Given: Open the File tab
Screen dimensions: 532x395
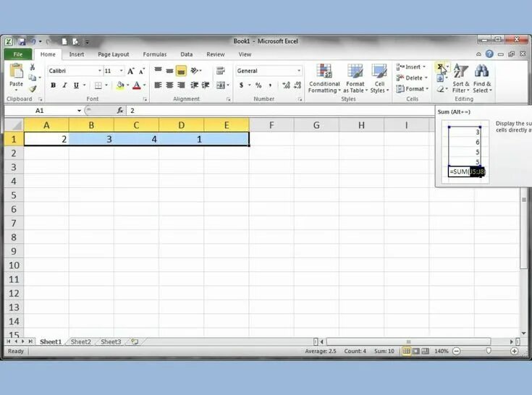Looking at the screenshot, I should (18, 54).
